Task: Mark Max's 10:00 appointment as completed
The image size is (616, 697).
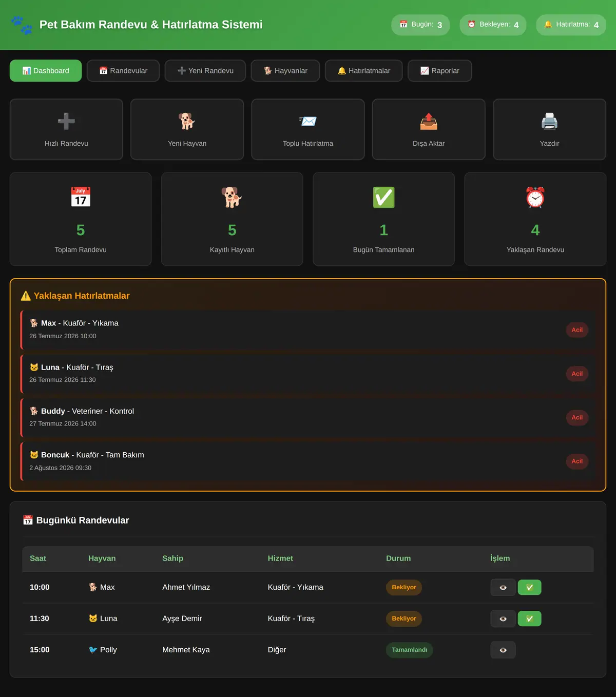Action: click(529, 588)
